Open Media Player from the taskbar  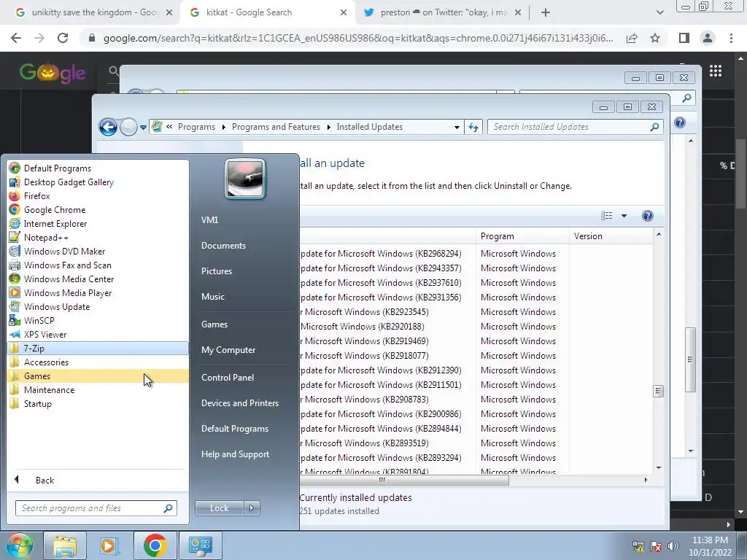click(x=109, y=545)
